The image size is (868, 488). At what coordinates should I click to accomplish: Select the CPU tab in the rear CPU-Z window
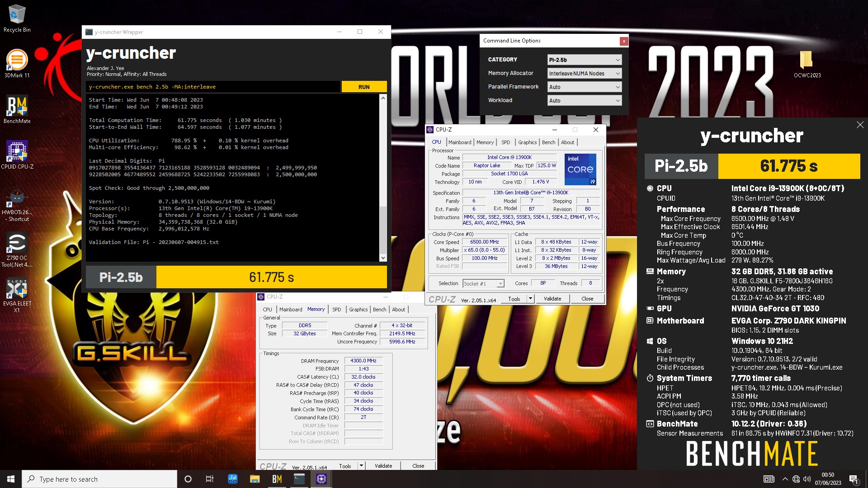(x=267, y=310)
